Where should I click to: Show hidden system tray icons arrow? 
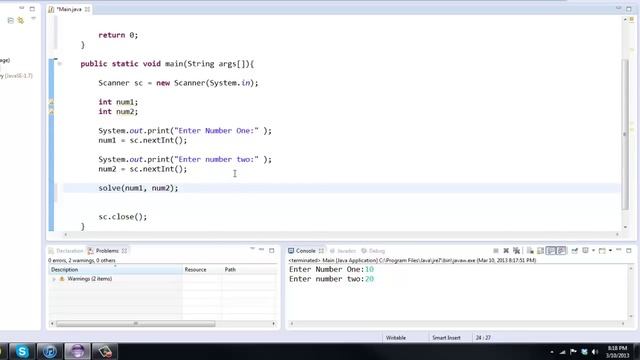point(552,352)
